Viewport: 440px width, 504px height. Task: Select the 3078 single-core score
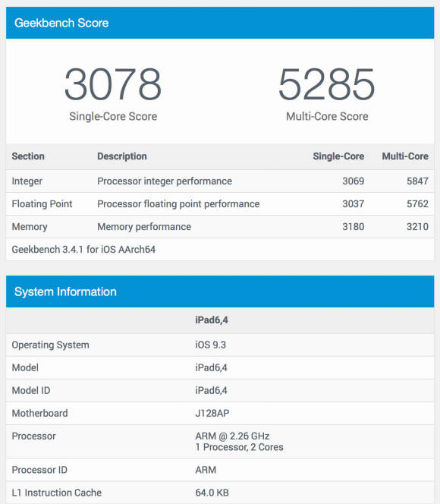tap(113, 84)
